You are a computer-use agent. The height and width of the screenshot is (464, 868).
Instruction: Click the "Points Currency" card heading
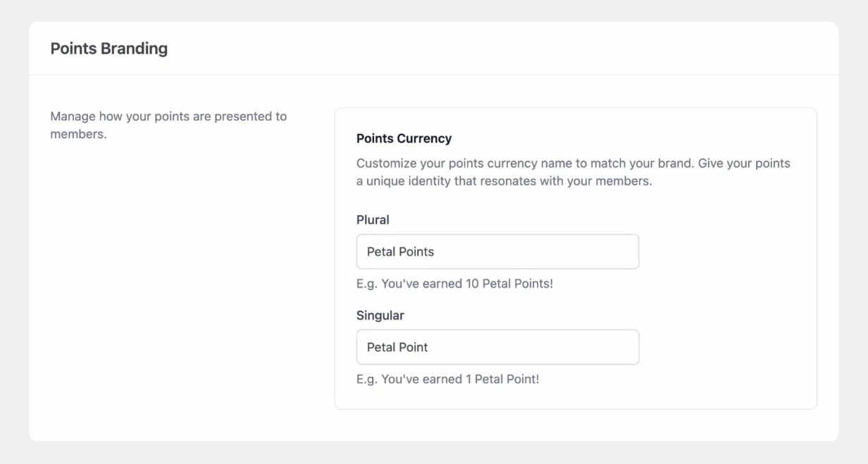pos(404,138)
